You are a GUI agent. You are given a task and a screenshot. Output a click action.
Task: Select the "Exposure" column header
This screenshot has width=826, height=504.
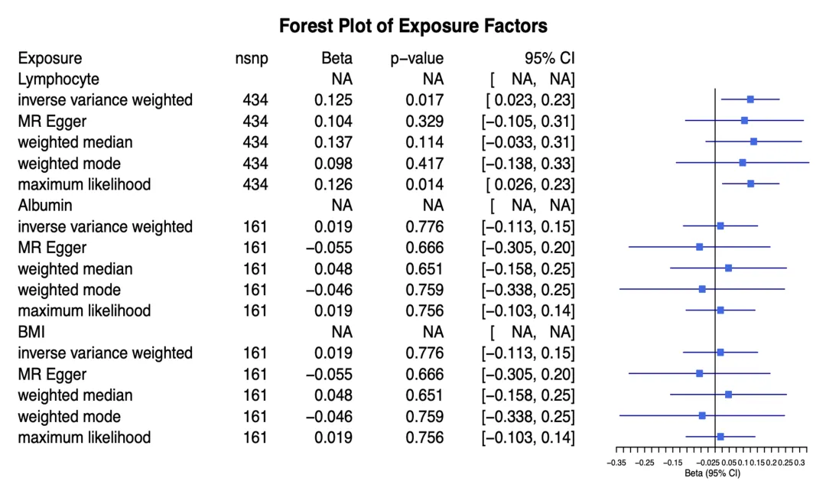pos(50,58)
